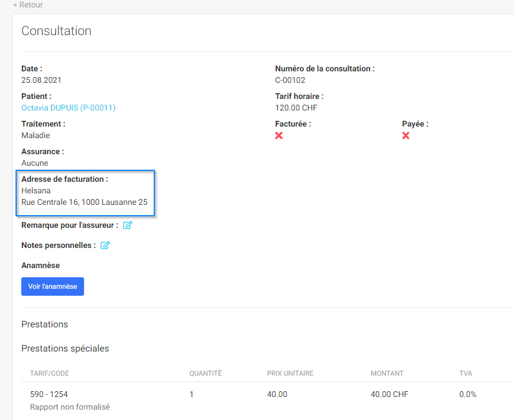Select the 590 - 1254 tariff row
514x420 pixels.
266,400
